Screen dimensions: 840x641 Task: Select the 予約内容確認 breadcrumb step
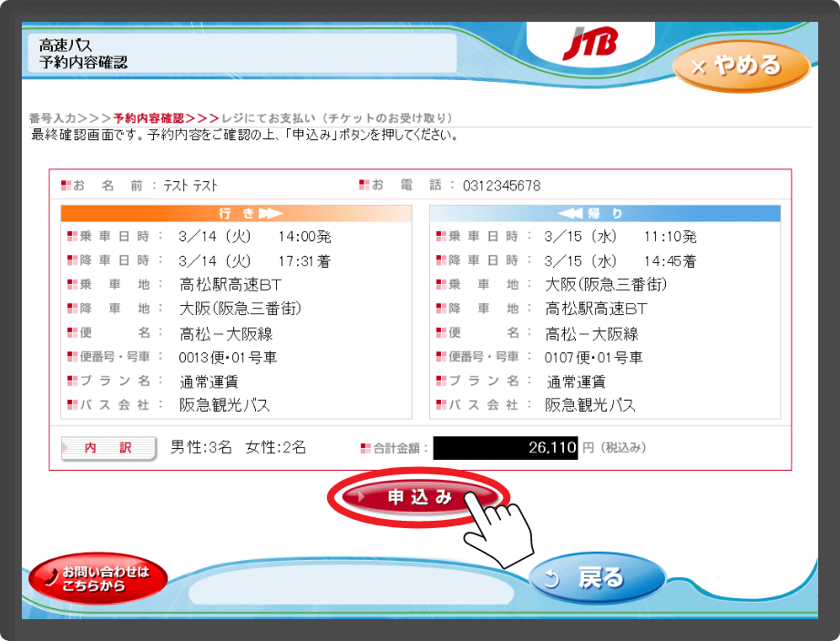coord(149,118)
